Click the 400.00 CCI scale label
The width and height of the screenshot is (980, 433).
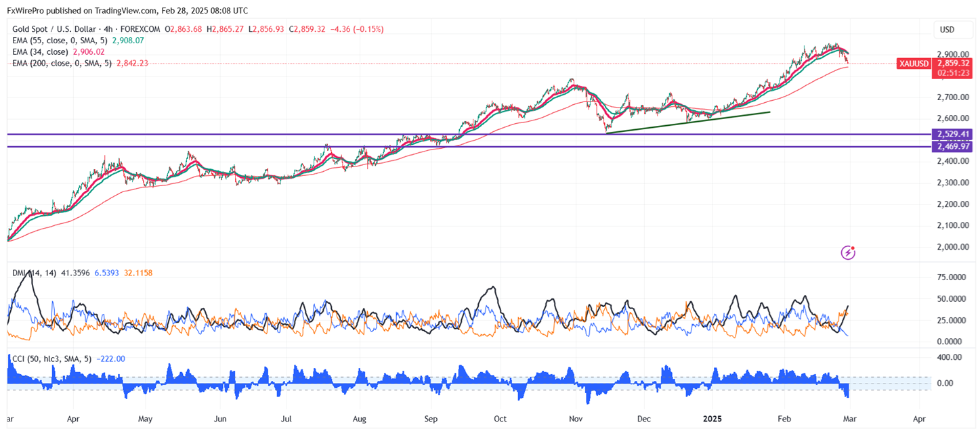coord(950,357)
